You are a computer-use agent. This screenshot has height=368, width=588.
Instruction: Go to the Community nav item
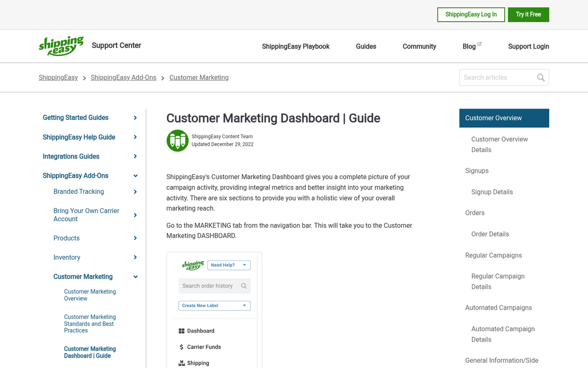[419, 47]
